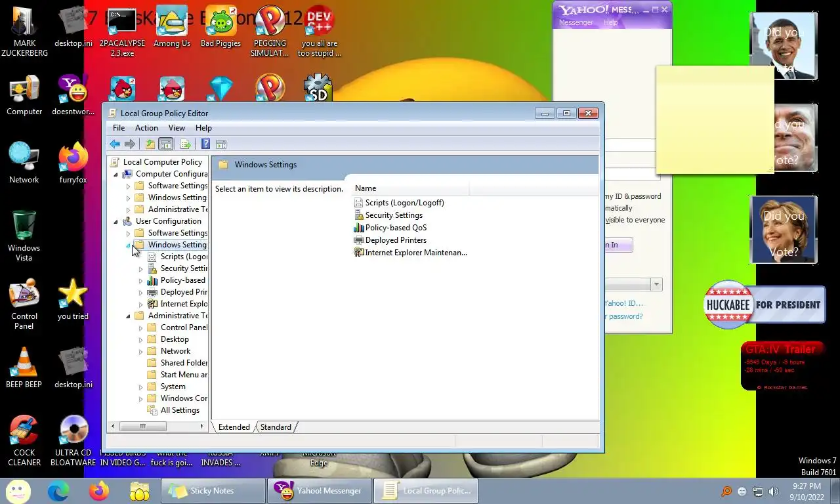Viewport: 840px width, 504px height.
Task: Select Security Settings in the right list
Action: tap(394, 215)
